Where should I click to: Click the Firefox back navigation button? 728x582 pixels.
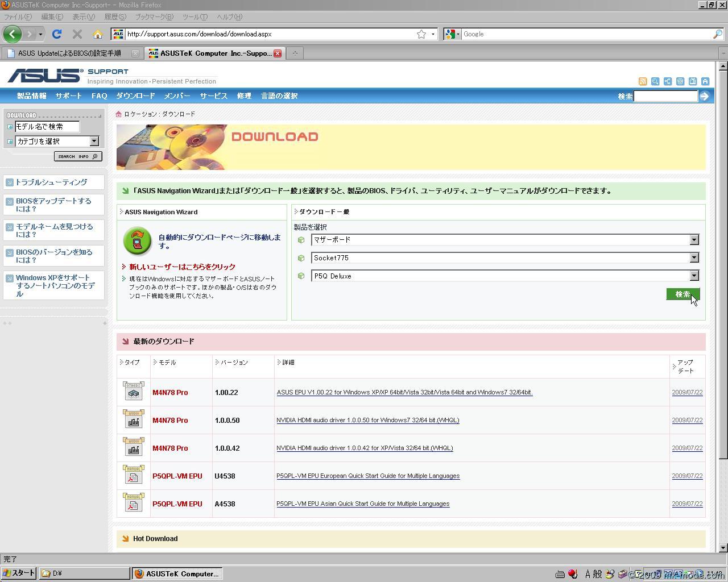coord(12,34)
